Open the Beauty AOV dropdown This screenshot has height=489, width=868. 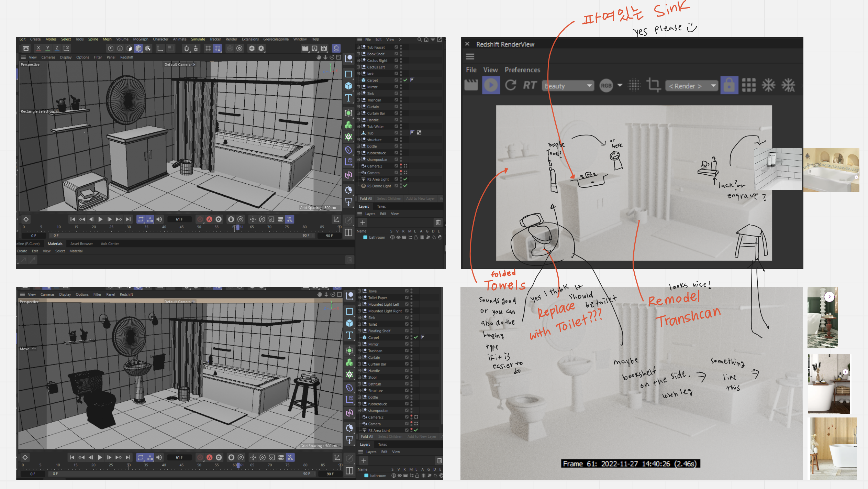coord(568,86)
